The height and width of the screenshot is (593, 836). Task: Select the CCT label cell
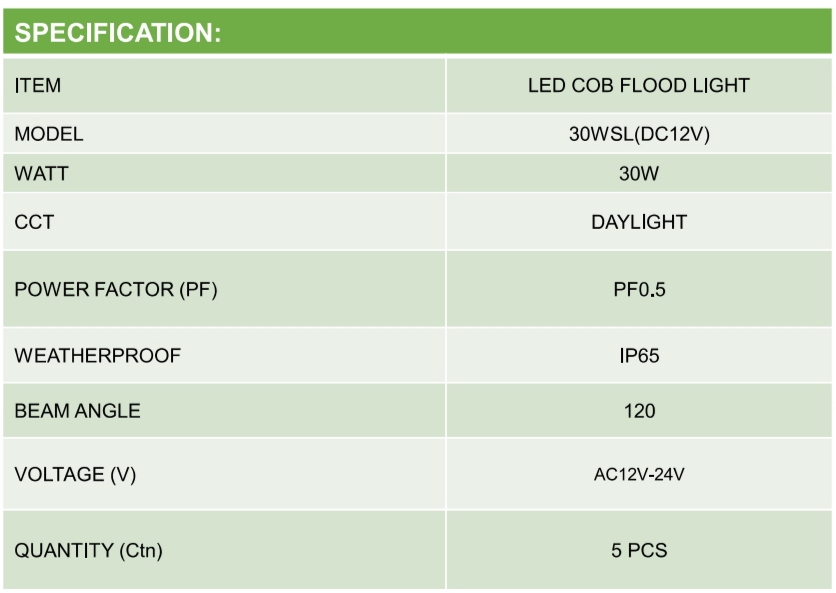point(34,222)
